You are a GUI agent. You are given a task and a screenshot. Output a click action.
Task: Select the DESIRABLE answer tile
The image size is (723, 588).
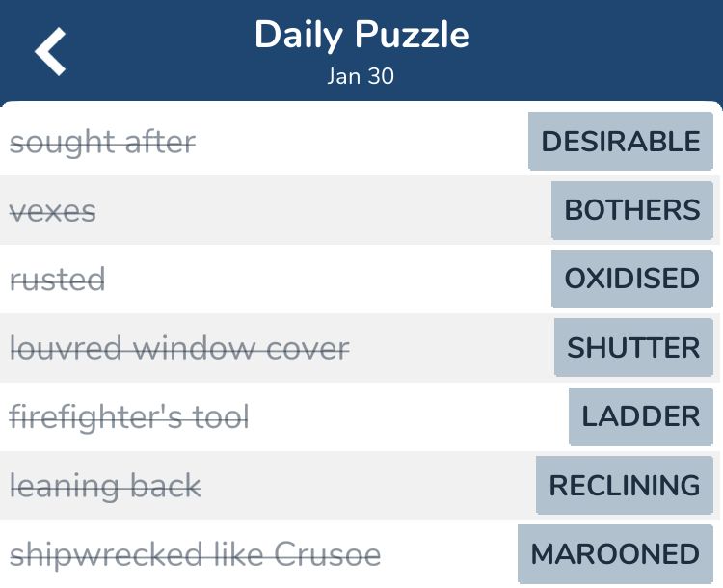621,141
